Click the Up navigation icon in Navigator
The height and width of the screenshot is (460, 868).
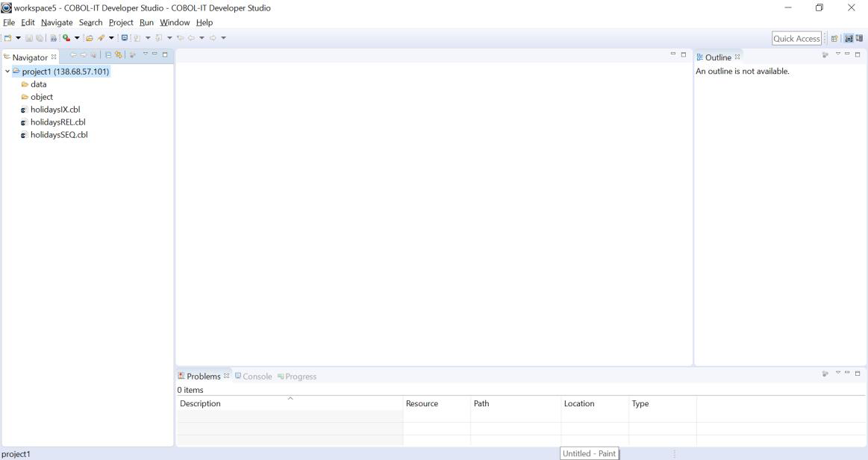(x=93, y=56)
